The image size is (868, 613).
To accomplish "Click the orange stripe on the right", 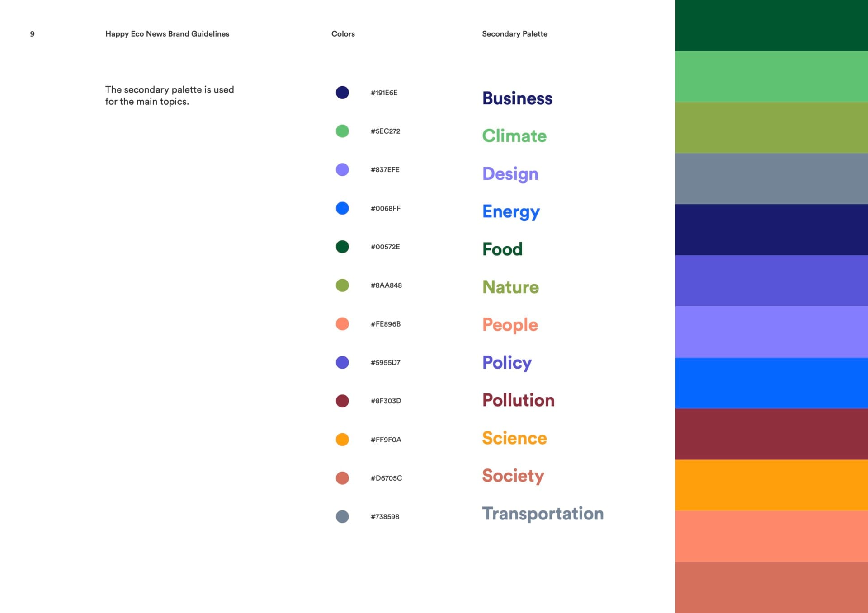I will (x=771, y=485).
